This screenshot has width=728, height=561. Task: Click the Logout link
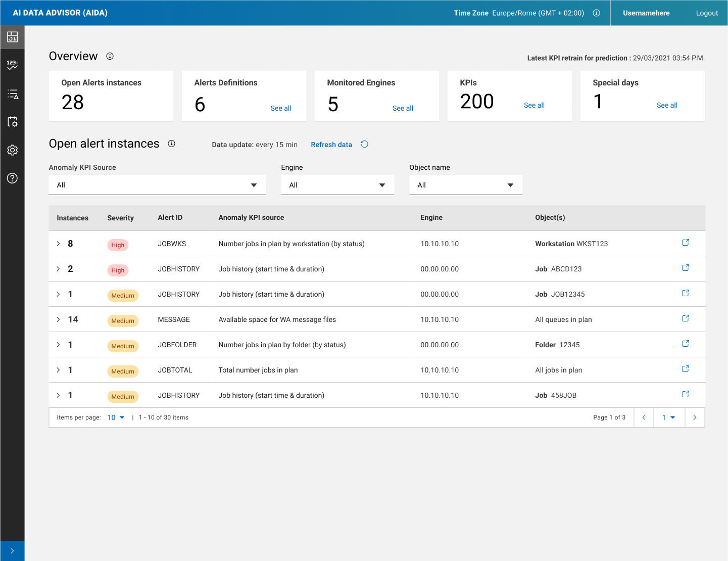click(x=706, y=13)
